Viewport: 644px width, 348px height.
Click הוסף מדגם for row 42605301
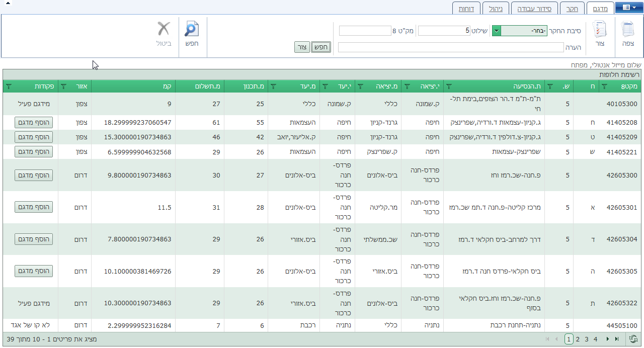point(34,207)
